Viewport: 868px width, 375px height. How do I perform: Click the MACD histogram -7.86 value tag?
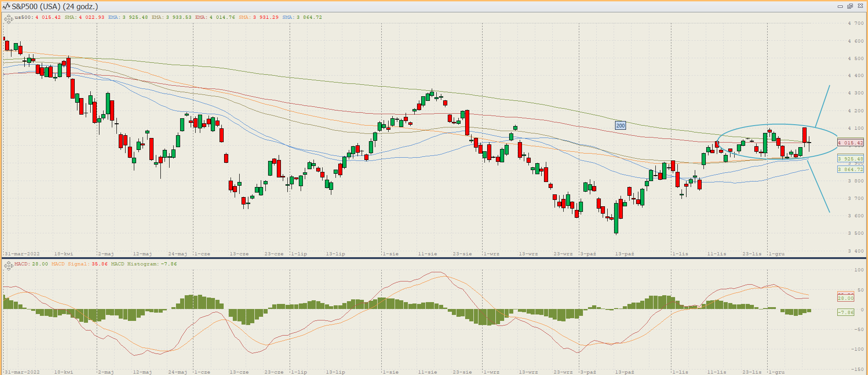click(x=846, y=312)
